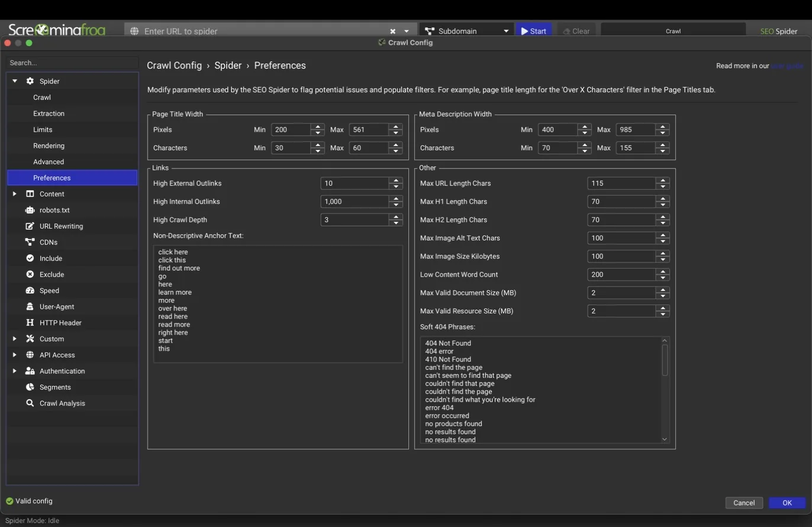Open the Subdomain crawl mode dropdown
The image size is (812, 527).
click(x=466, y=31)
